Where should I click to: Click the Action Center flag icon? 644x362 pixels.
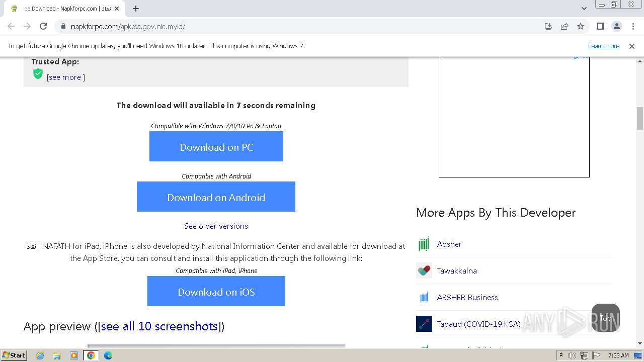pyautogui.click(x=596, y=355)
